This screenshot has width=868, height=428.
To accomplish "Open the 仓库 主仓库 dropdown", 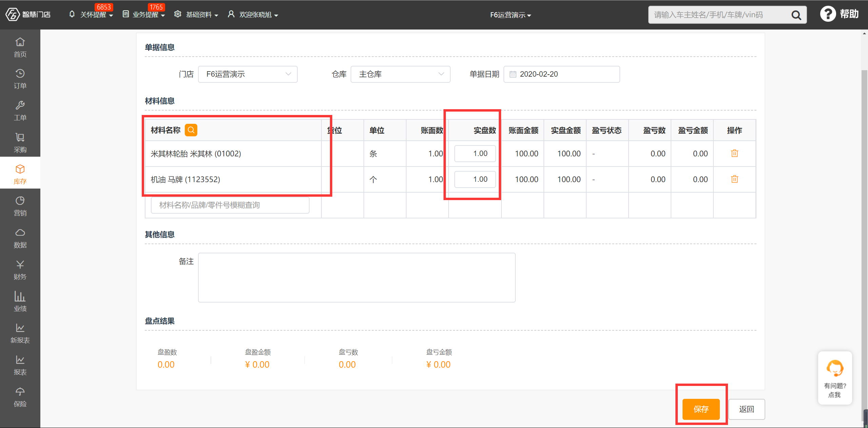I will pyautogui.click(x=400, y=74).
